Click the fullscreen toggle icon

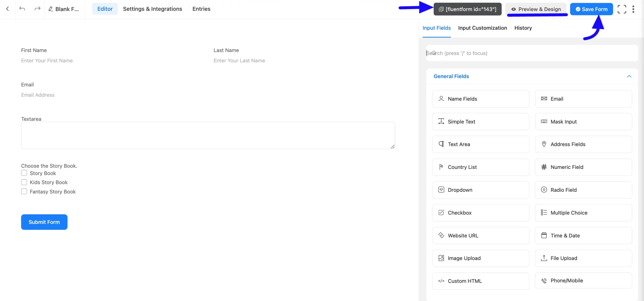click(x=622, y=9)
